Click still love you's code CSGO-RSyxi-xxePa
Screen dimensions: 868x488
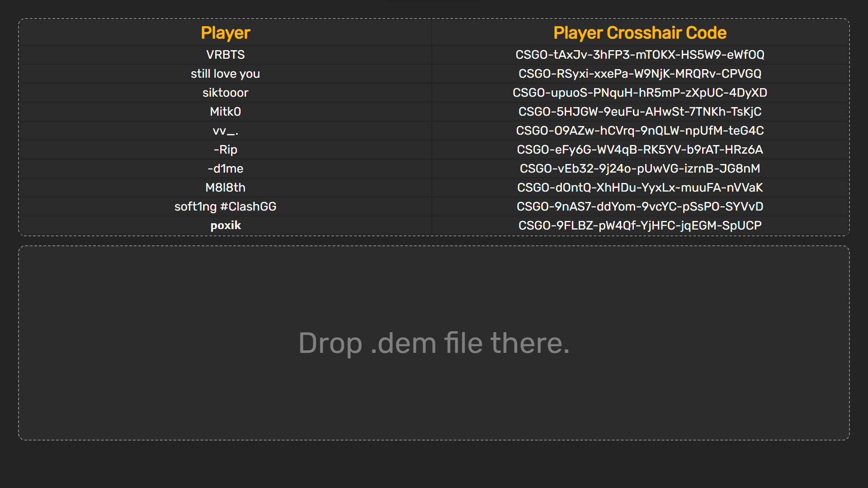[640, 74]
